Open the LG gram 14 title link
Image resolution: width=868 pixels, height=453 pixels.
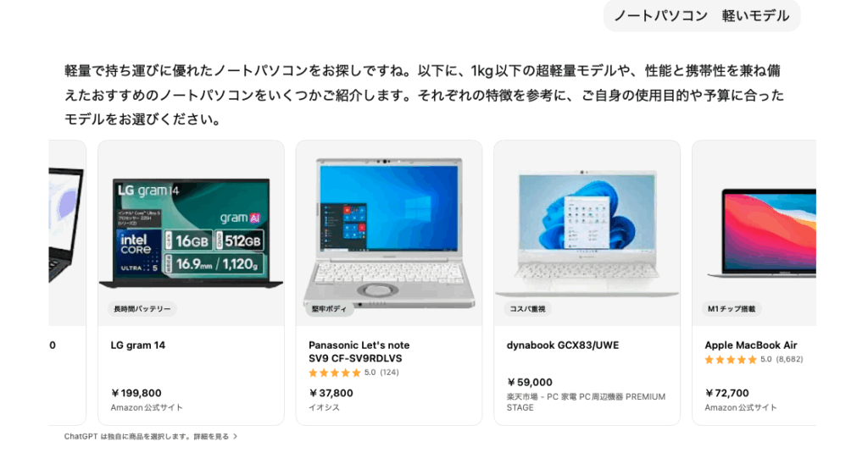[138, 345]
